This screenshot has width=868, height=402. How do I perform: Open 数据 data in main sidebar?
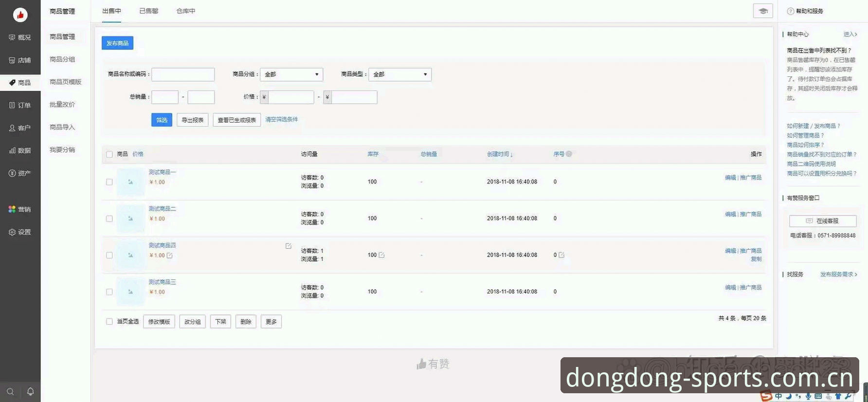click(20, 150)
